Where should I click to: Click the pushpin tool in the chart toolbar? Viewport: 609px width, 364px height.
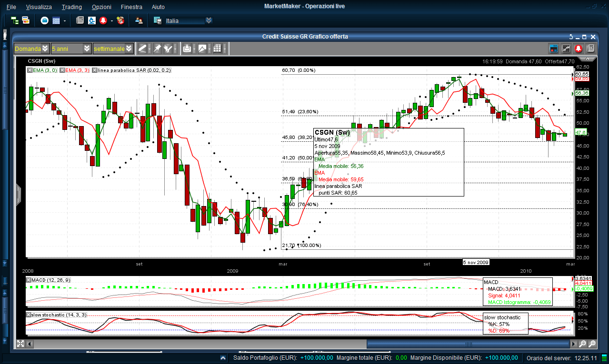157,49
